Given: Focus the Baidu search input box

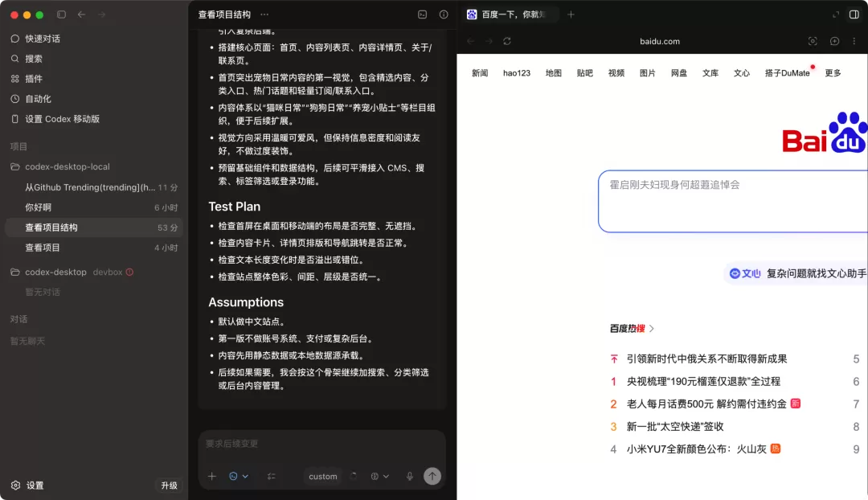Looking at the screenshot, I should click(x=733, y=201).
